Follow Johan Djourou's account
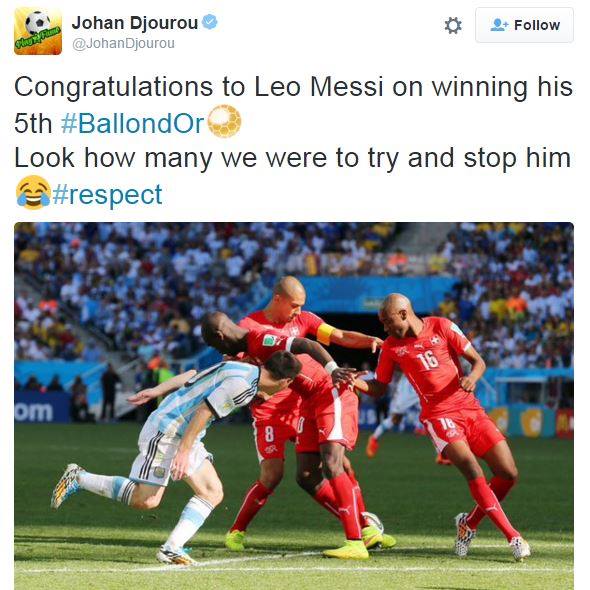Screen dimensions: 590x590 point(524,25)
